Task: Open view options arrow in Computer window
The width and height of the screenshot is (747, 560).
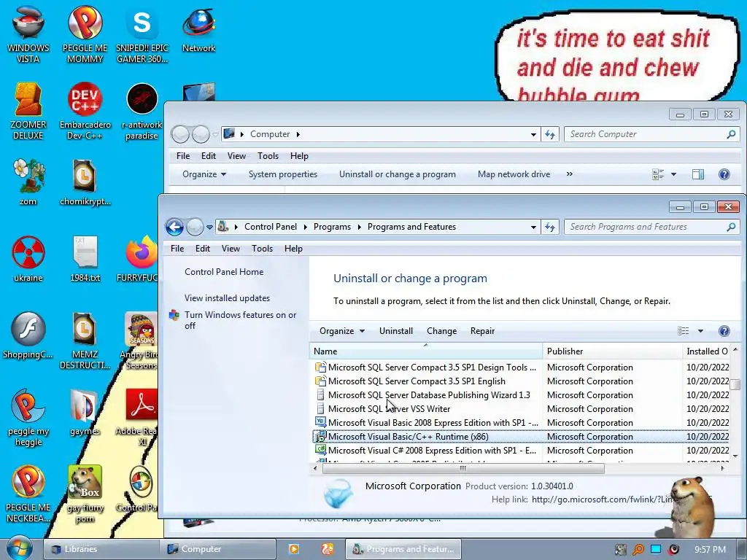Action: click(x=673, y=174)
